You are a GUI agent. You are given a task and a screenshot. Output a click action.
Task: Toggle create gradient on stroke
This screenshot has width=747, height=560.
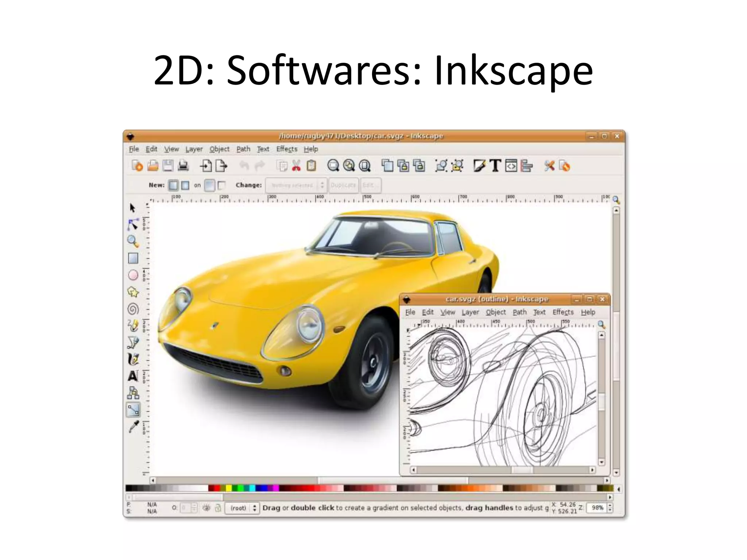[x=221, y=185]
